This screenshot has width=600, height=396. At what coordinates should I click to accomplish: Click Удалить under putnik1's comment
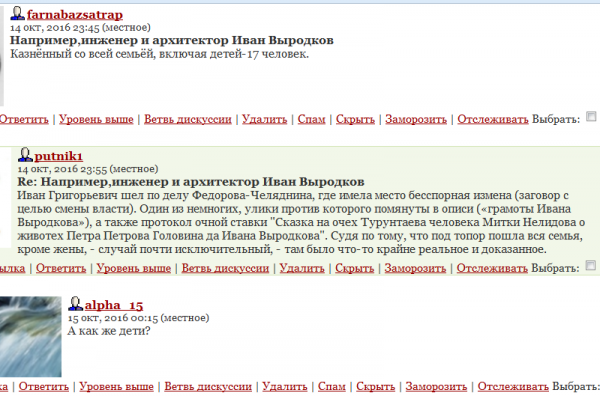[302, 268]
